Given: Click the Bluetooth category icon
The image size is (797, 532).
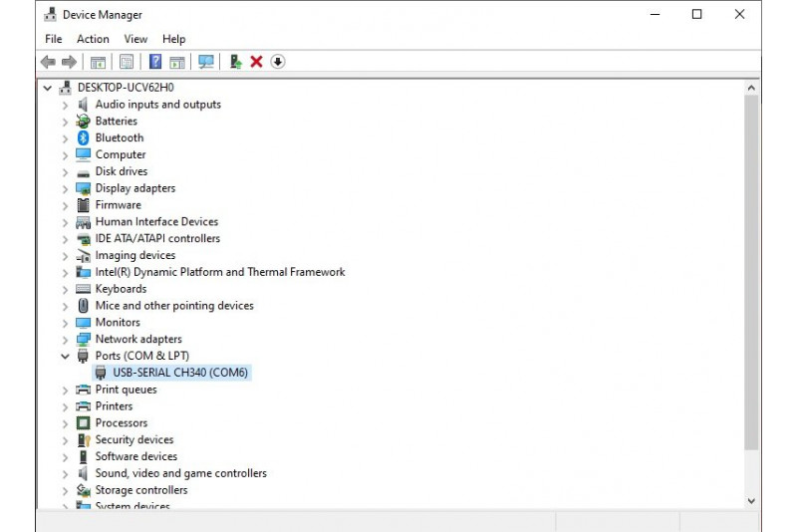Looking at the screenshot, I should [x=83, y=137].
